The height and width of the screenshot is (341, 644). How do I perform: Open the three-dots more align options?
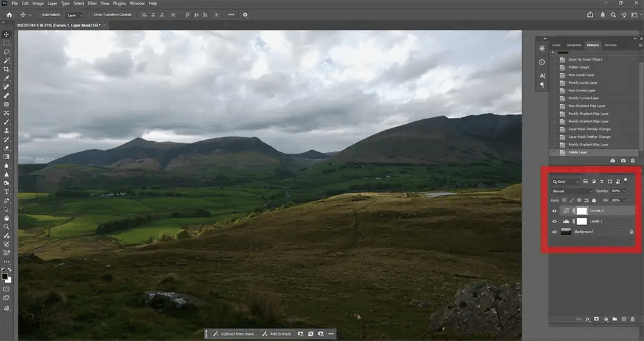[x=231, y=15]
